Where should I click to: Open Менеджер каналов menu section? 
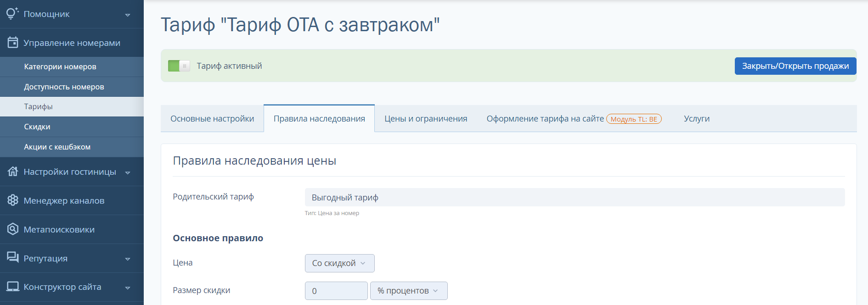click(x=72, y=200)
